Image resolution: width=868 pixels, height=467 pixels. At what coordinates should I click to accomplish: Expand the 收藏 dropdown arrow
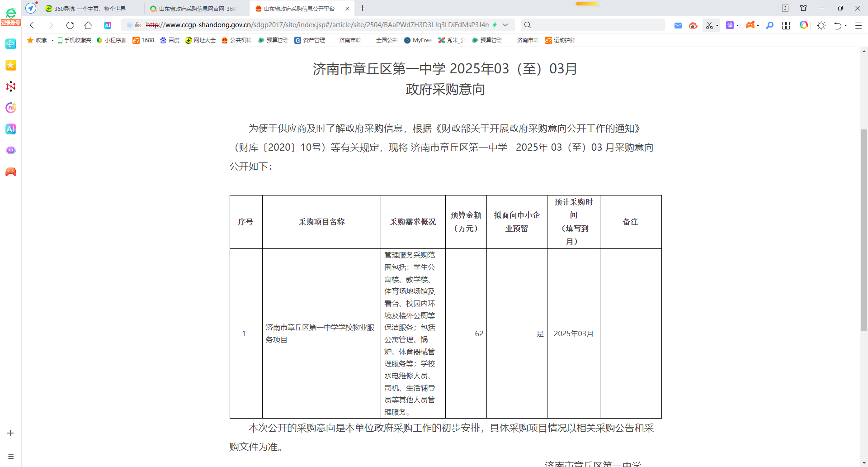click(52, 40)
